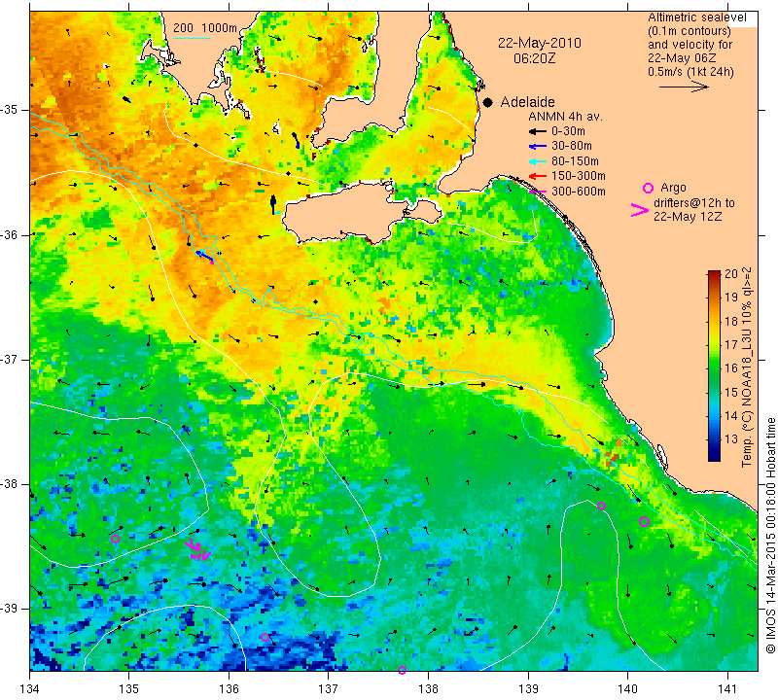The image size is (778, 700).
Task: Click the Argo float circle on bottom axis near 137.7E
Action: (x=402, y=670)
